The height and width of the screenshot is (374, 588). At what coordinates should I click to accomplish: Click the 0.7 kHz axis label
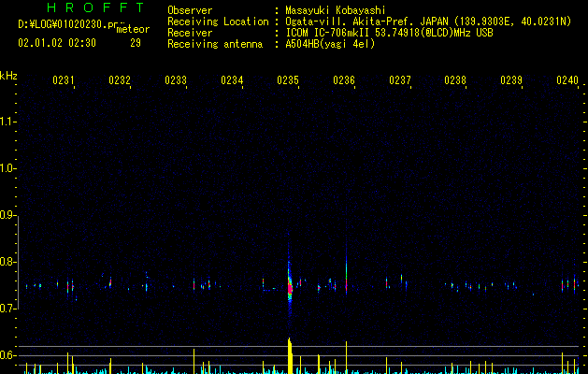pyautogui.click(x=7, y=309)
